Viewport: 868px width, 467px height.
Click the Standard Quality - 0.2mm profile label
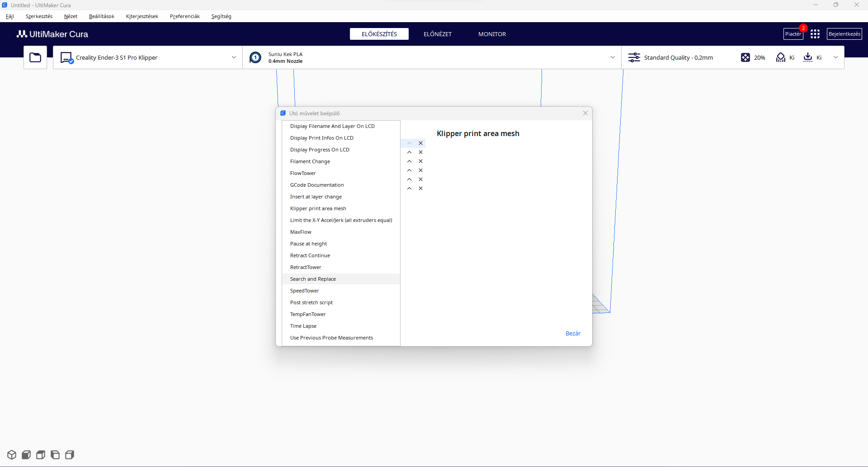679,57
